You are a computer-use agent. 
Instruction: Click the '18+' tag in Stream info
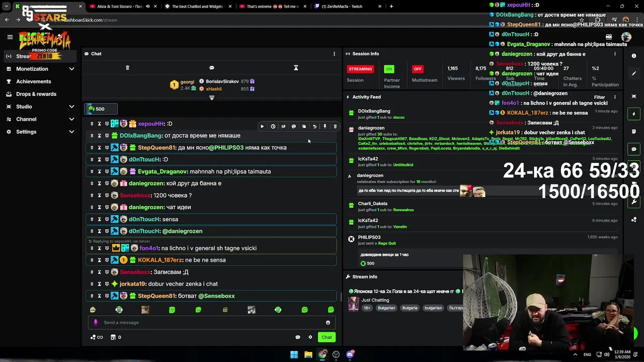(367, 308)
